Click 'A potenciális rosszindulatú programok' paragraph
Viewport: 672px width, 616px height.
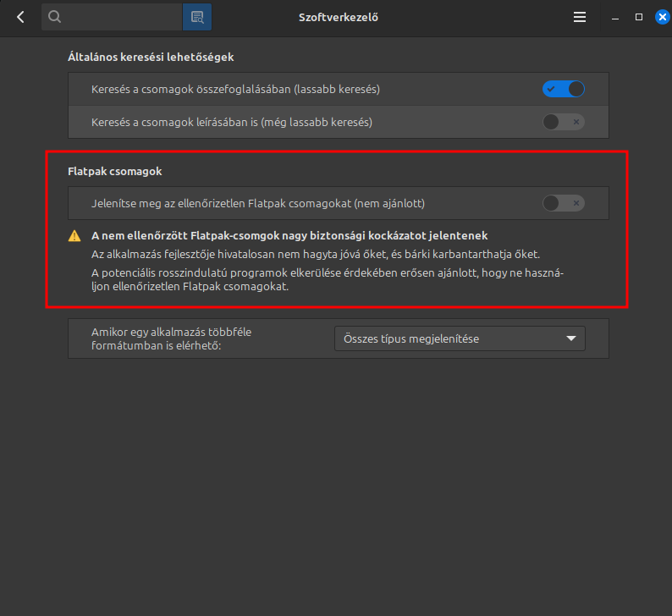[x=328, y=279]
